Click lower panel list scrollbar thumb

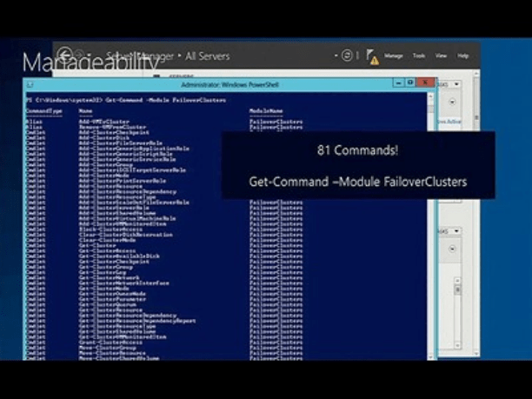pos(457,289)
